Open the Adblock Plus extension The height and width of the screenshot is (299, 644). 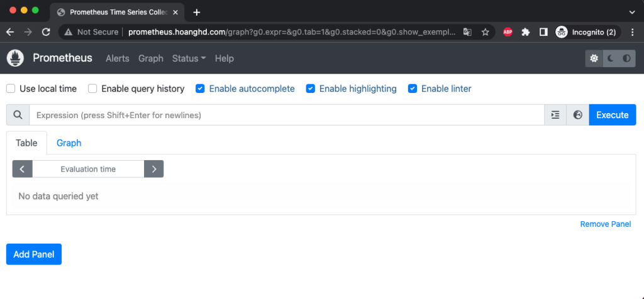[x=508, y=32]
